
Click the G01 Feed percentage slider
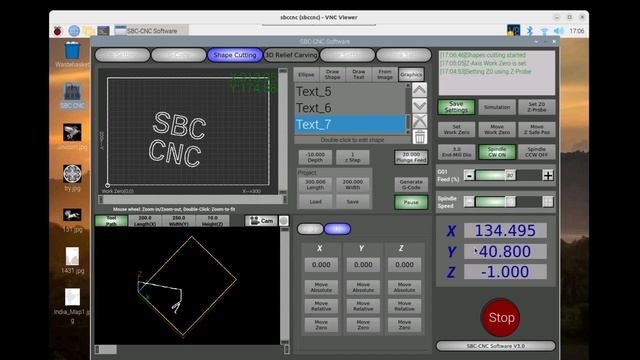click(x=508, y=176)
